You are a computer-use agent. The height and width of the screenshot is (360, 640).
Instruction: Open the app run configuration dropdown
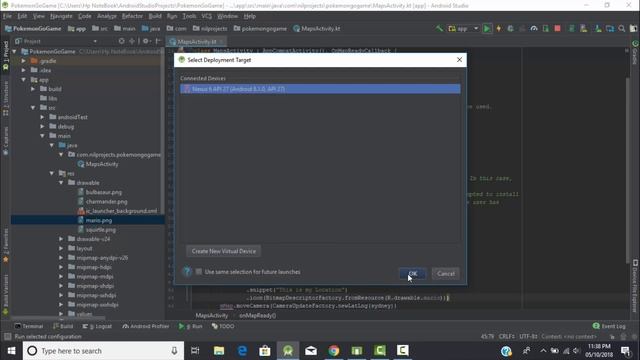pyautogui.click(x=463, y=29)
